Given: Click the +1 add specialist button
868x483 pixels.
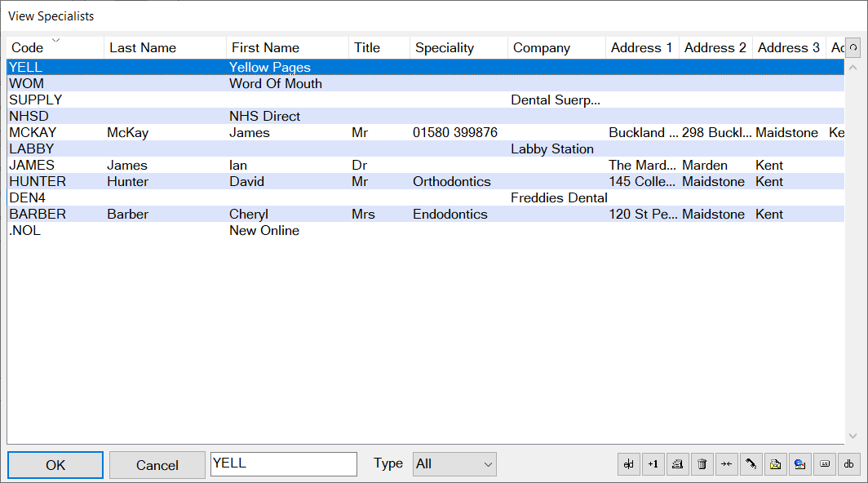Looking at the screenshot, I should coord(653,464).
